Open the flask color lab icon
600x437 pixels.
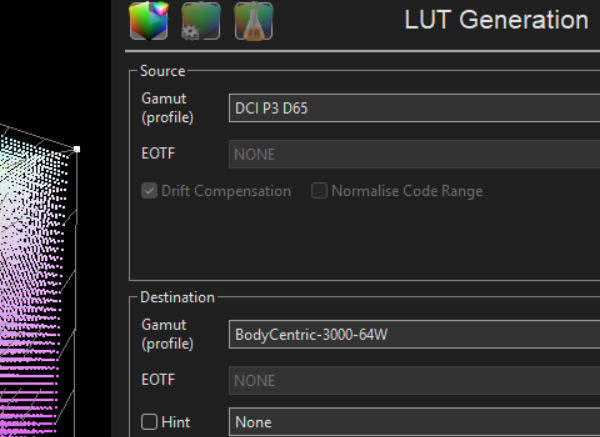(253, 21)
